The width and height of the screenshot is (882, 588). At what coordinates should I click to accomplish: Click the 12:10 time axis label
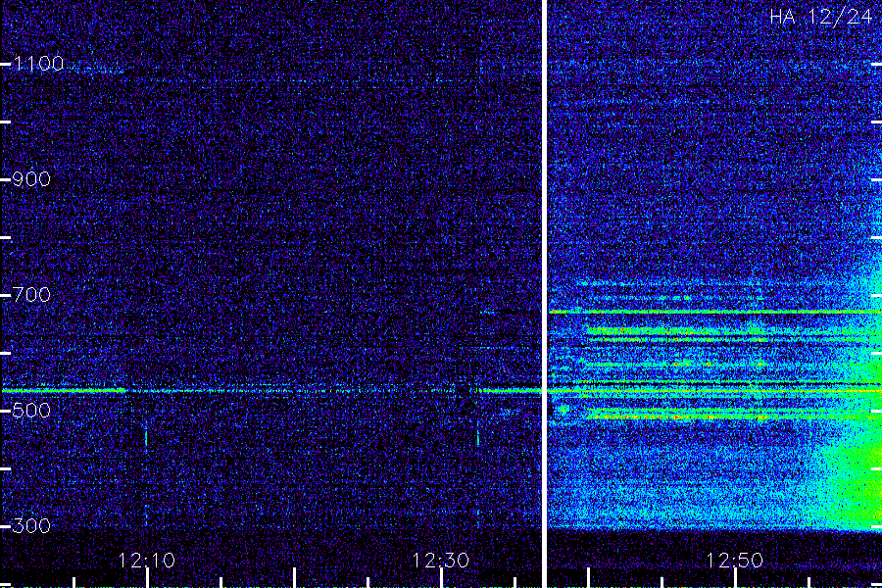click(147, 561)
